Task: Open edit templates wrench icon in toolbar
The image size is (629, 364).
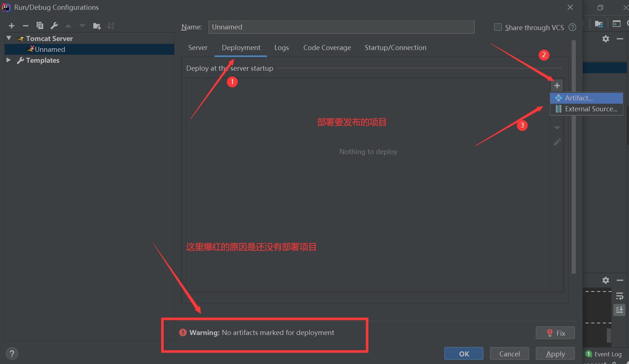Action: point(54,26)
